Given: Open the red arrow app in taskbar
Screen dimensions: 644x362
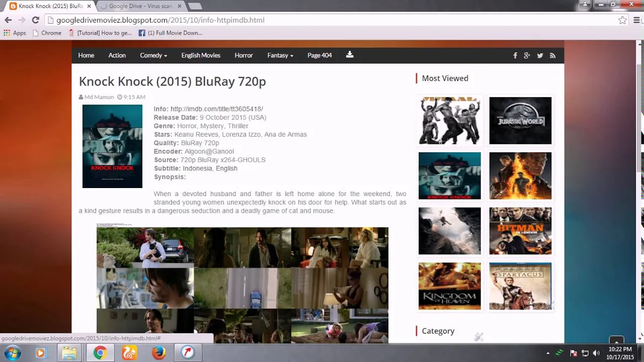Looking at the screenshot, I should point(188,353).
